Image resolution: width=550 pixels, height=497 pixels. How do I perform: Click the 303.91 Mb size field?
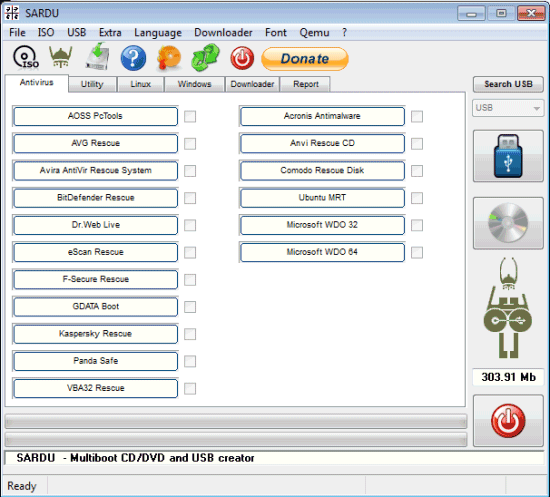(x=508, y=377)
